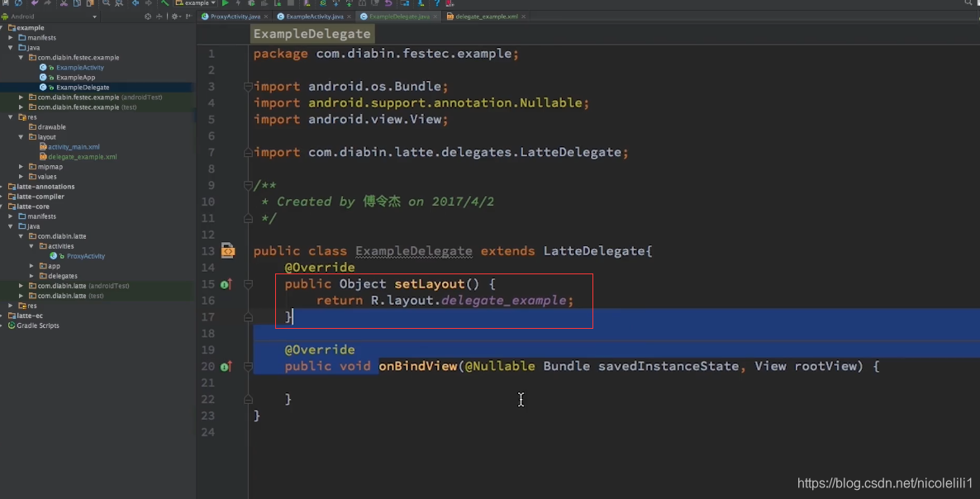
Task: Select the ExampleDelegate.java tab
Action: 399,17
